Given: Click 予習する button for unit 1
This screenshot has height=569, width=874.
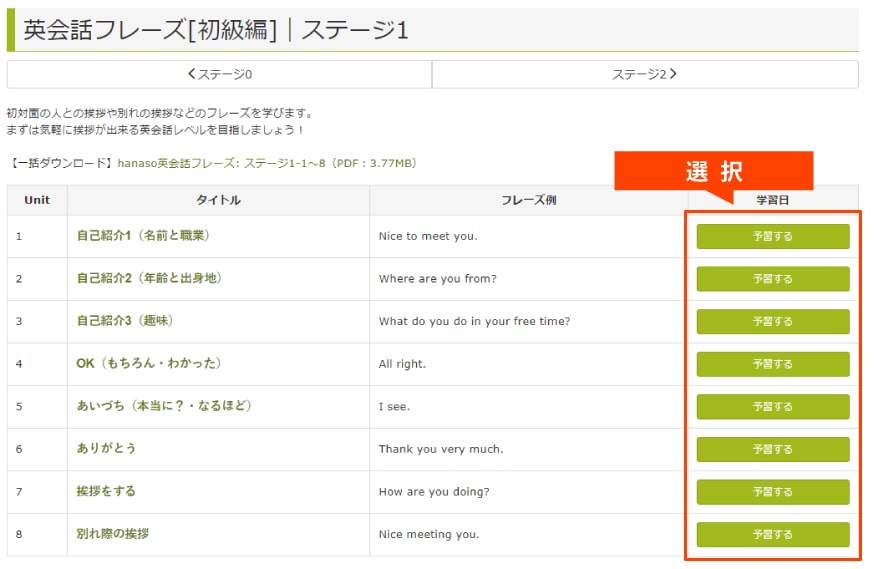Looking at the screenshot, I should pos(773,236).
